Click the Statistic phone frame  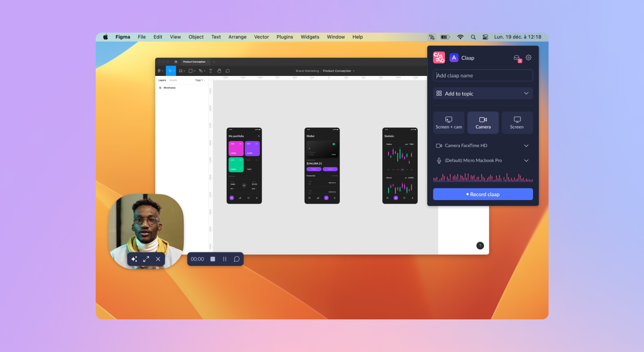point(400,166)
